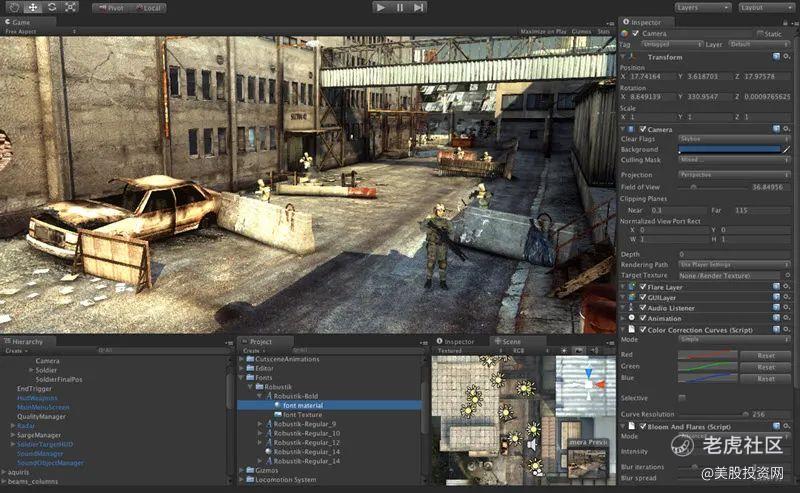Toggle the Animation component checkbox
800x493 pixels.
tap(643, 318)
